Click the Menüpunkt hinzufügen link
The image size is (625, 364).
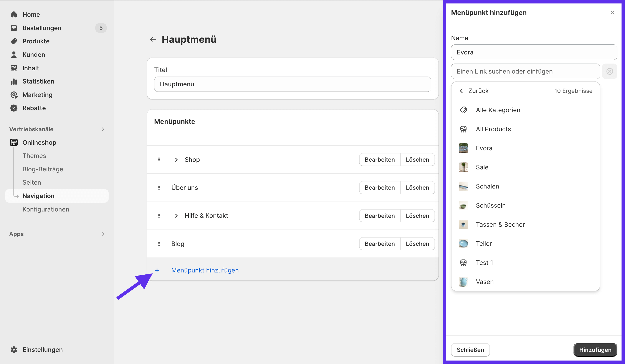point(205,270)
